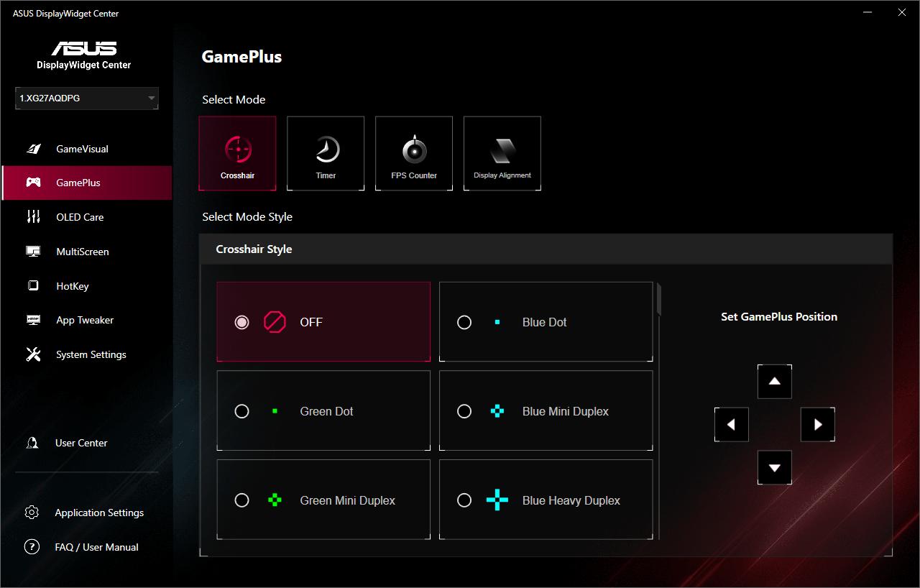Click the FAQ question mark icon
Viewport: 920px width, 588px height.
(x=32, y=547)
